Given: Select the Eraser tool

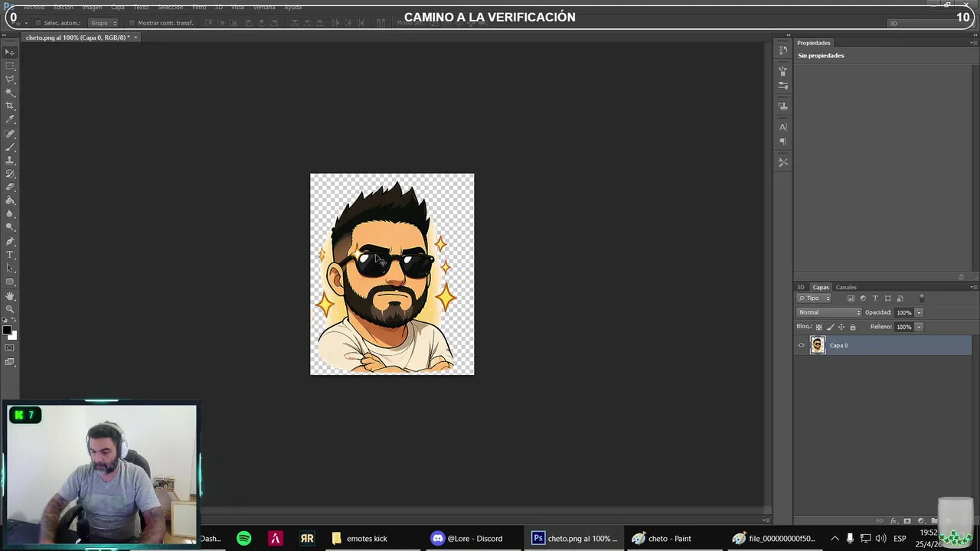Looking at the screenshot, I should (x=10, y=187).
